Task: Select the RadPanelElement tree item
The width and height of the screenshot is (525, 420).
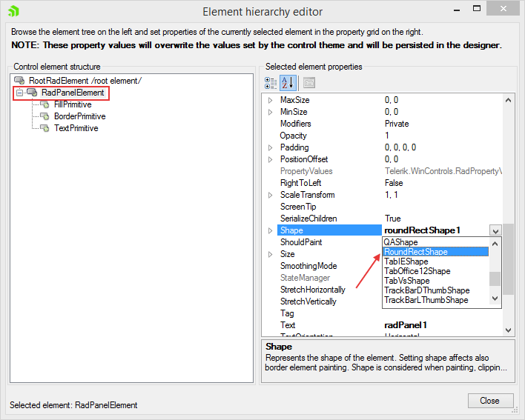Action: tap(73, 93)
